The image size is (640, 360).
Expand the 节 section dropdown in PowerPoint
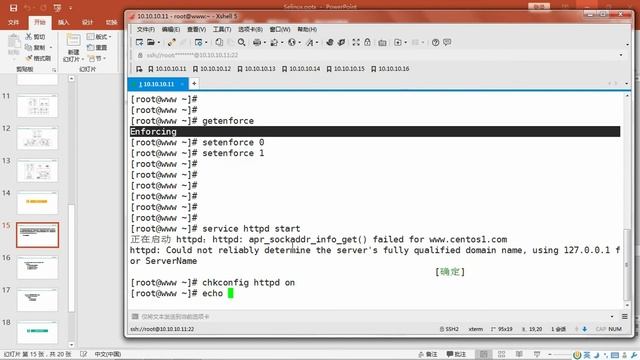(98, 58)
